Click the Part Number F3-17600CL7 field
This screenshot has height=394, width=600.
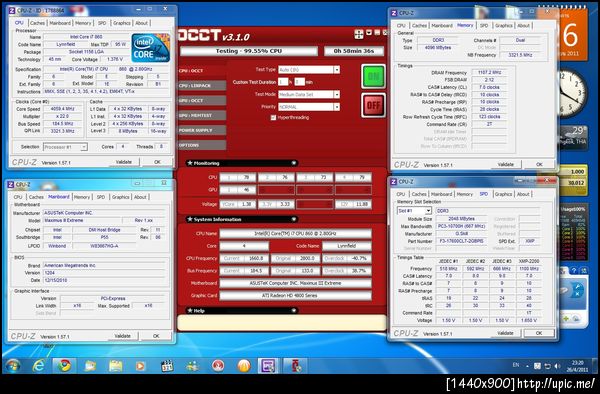coord(461,241)
